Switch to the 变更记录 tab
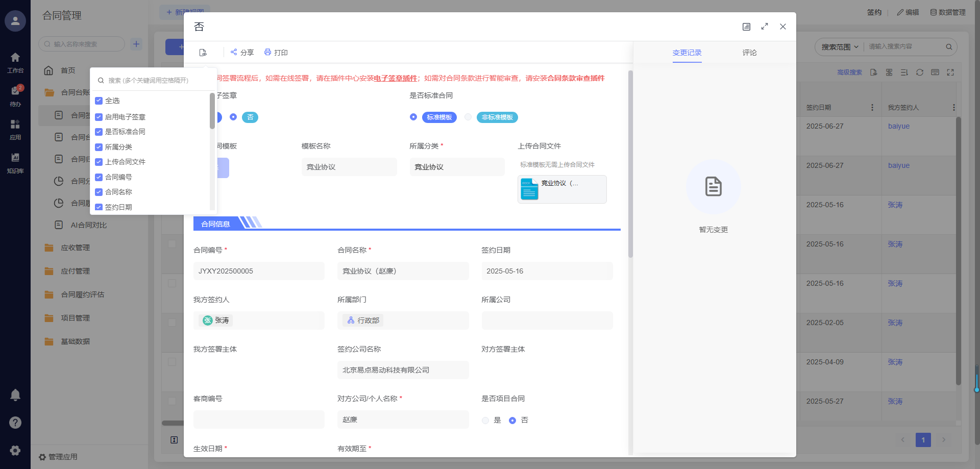 click(x=687, y=53)
